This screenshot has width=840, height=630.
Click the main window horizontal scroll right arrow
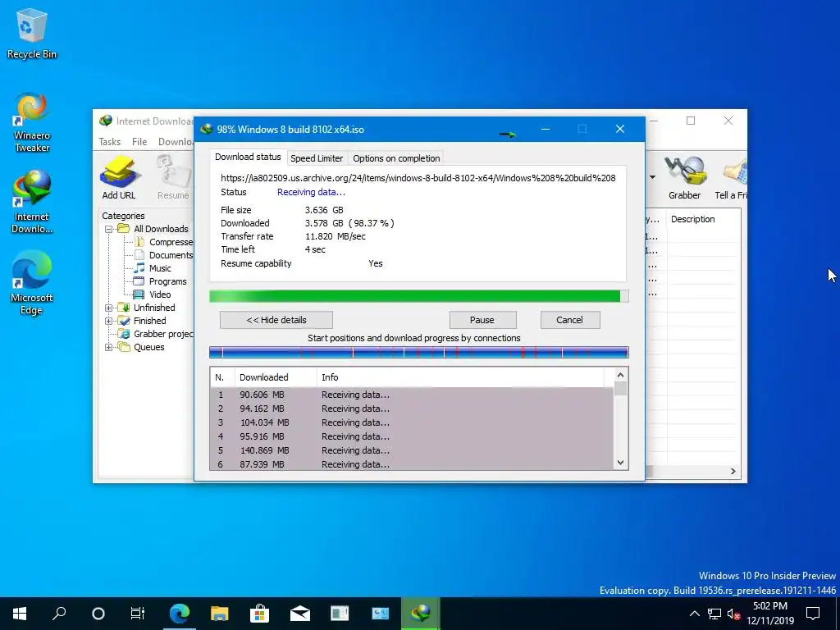pos(733,472)
